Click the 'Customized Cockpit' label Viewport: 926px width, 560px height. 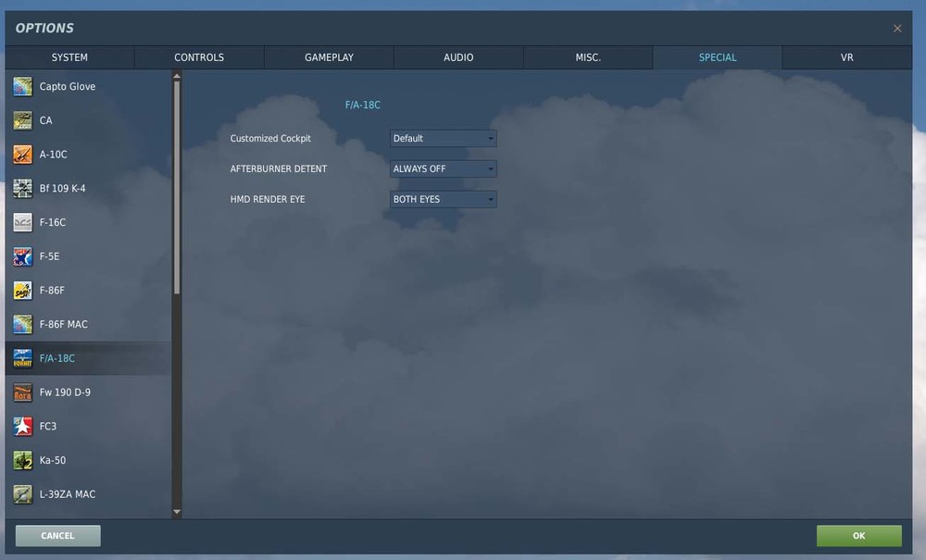tap(270, 138)
